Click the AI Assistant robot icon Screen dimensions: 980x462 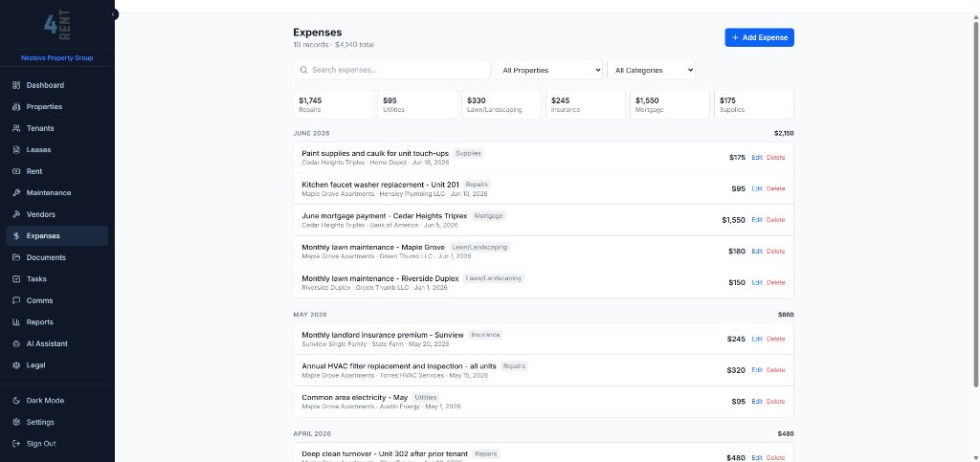[17, 343]
